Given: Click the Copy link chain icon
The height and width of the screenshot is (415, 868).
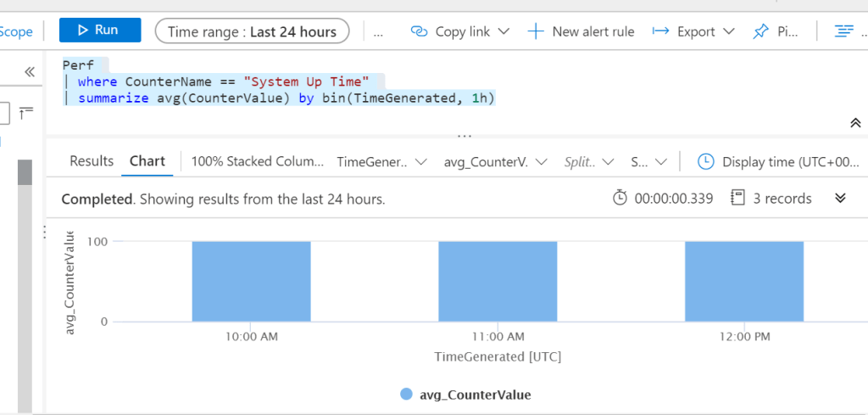Looking at the screenshot, I should [x=419, y=31].
